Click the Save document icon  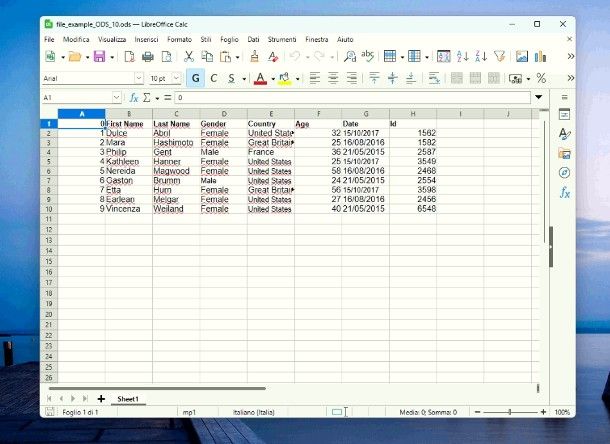click(x=98, y=57)
